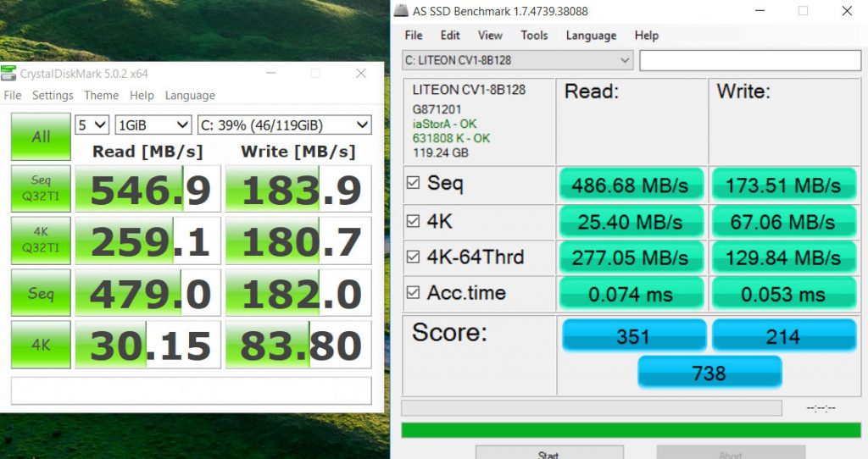Run the plain Seq test in CrystalDiskMark
868x459 pixels.
[x=41, y=292]
